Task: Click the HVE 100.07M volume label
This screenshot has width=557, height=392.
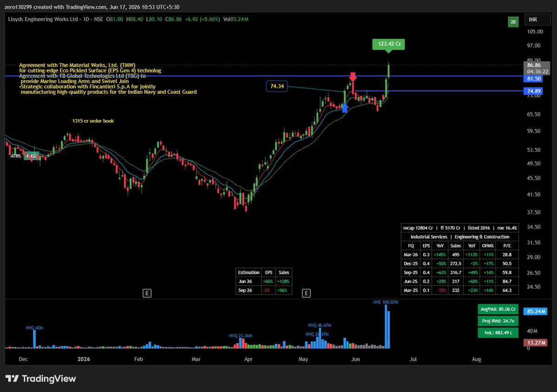Action: pos(386,302)
